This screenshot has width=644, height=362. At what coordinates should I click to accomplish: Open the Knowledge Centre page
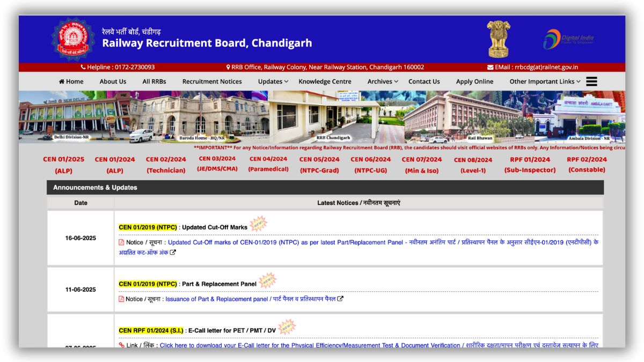pos(325,82)
